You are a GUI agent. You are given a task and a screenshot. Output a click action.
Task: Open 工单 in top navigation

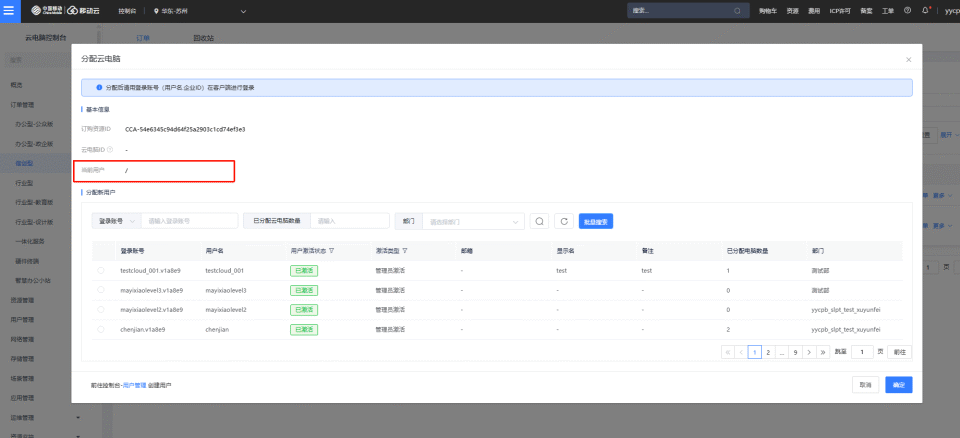click(888, 11)
